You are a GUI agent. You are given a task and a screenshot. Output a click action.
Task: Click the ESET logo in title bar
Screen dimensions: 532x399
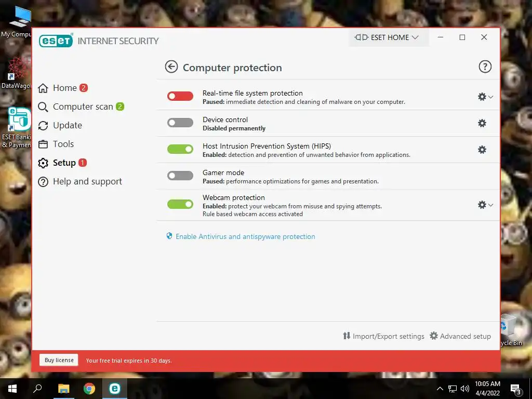pos(56,41)
